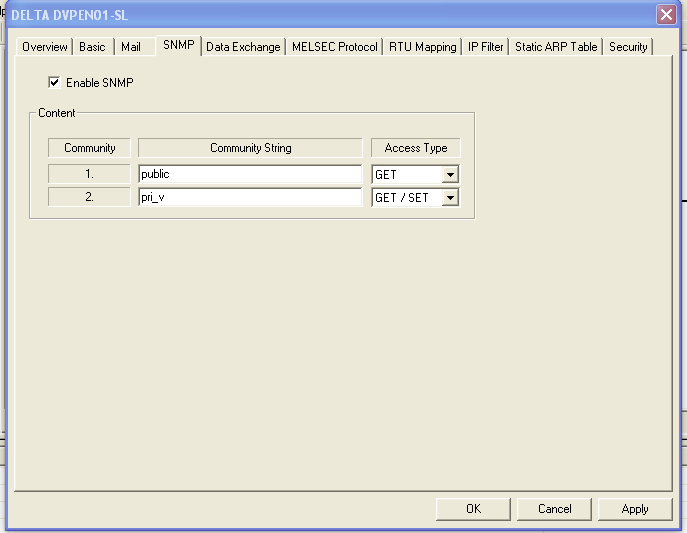Viewport: 687px width, 533px height.
Task: Switch to the Overview tab
Action: point(44,47)
